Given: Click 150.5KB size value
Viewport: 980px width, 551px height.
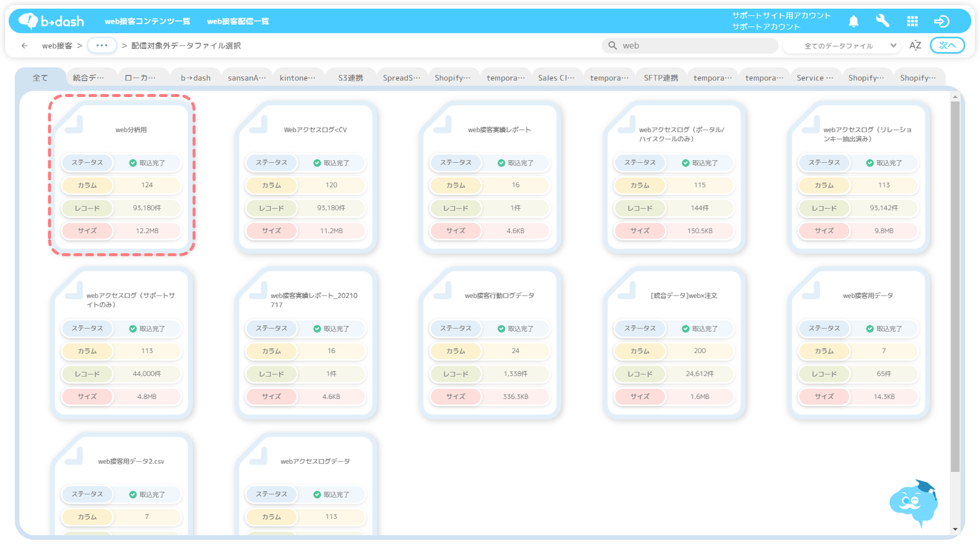Looking at the screenshot, I should 700,231.
